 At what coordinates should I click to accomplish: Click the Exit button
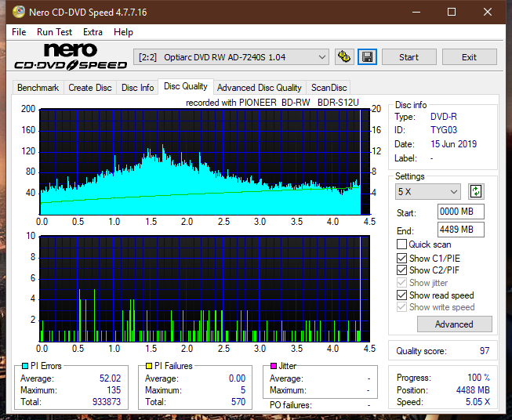[x=469, y=57]
